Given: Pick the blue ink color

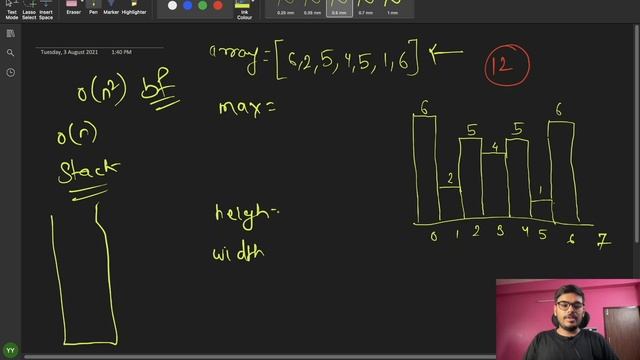Looking at the screenshot, I should coord(188,6).
